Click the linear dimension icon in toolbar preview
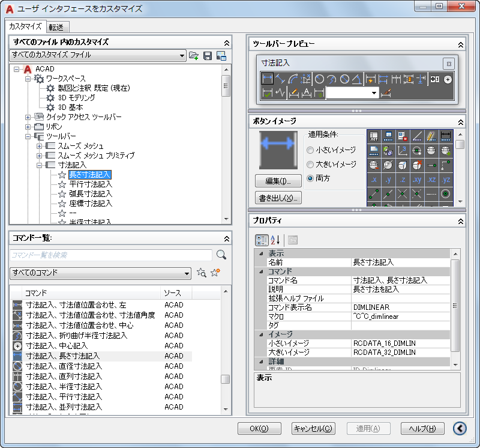The height and width of the screenshot is (448, 480). click(267, 79)
